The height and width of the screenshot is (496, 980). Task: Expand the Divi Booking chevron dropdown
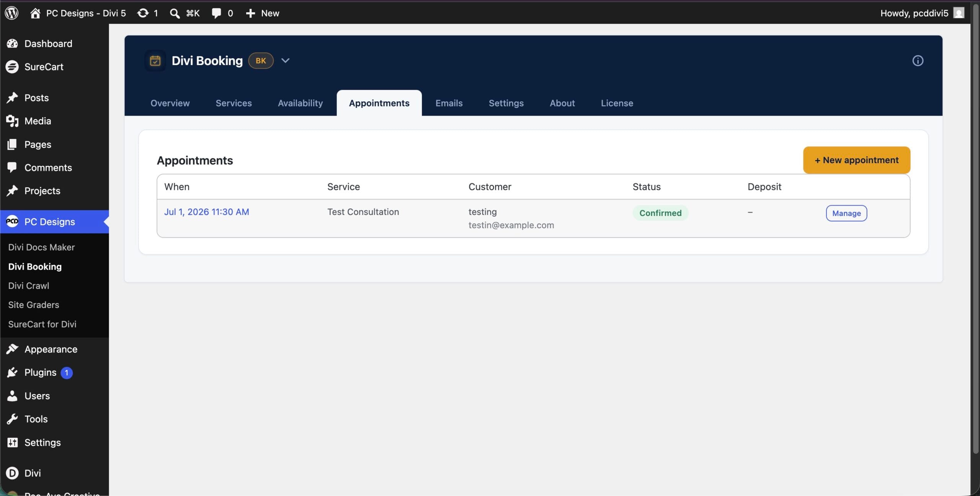pos(285,61)
